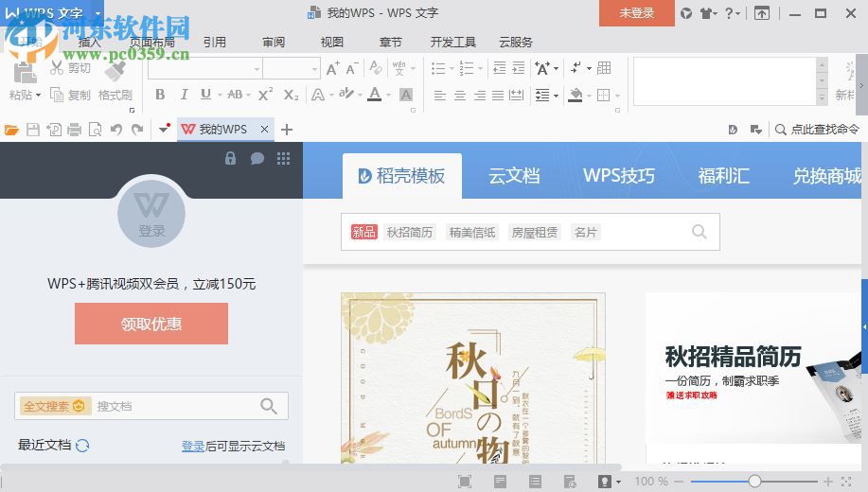Open the font name dropdown
Viewport: 868px width, 492px height.
click(257, 69)
